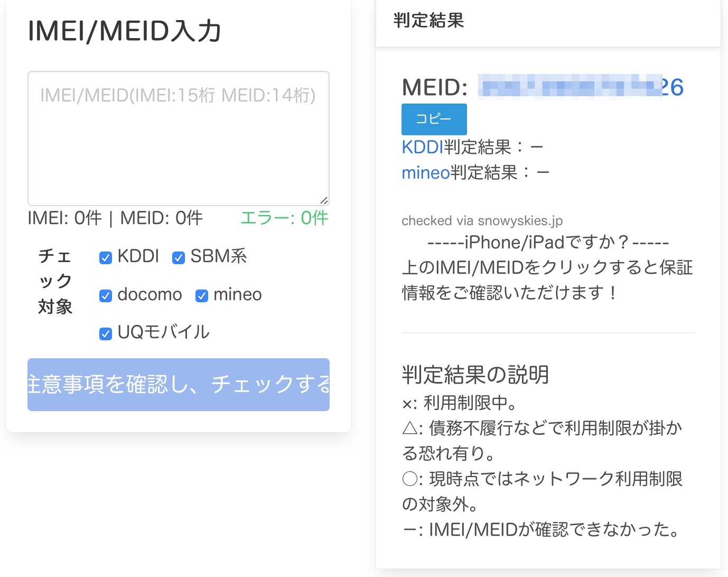Screen dimensions: 728x577
Task: Follow the mineo link beside 判定結果
Action: tap(425, 173)
